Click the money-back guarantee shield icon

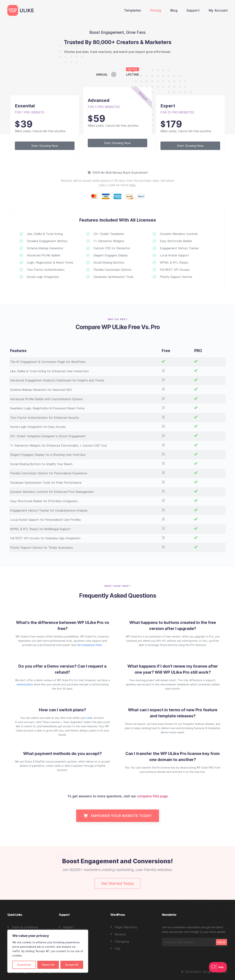coord(89,173)
